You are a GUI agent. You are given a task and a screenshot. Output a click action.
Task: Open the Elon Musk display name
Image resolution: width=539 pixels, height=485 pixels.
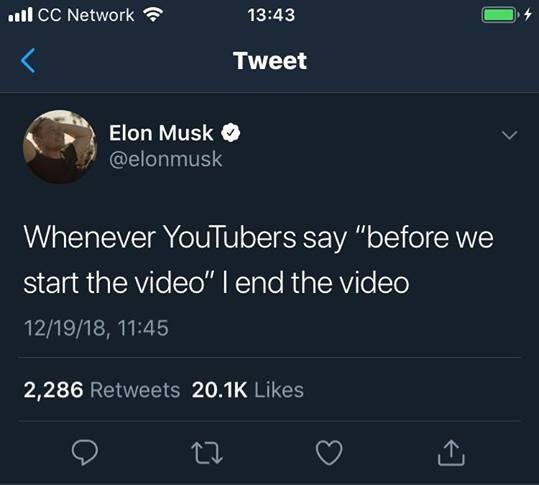click(x=161, y=133)
